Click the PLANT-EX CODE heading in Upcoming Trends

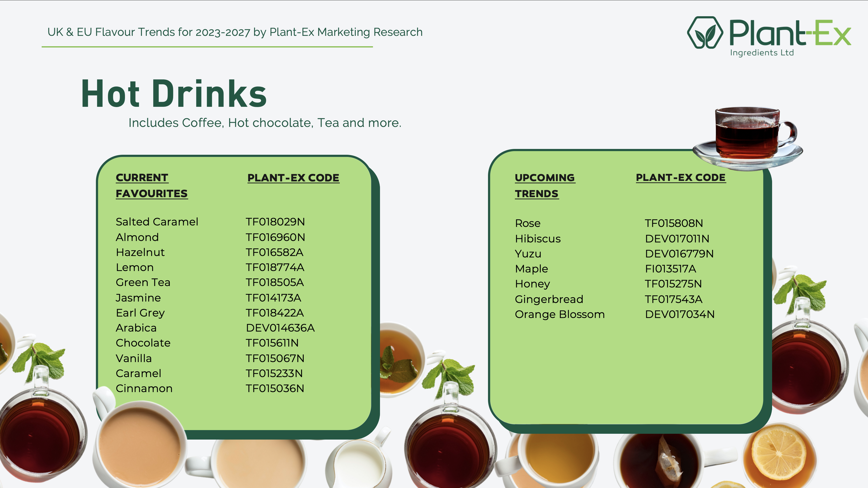tap(681, 178)
